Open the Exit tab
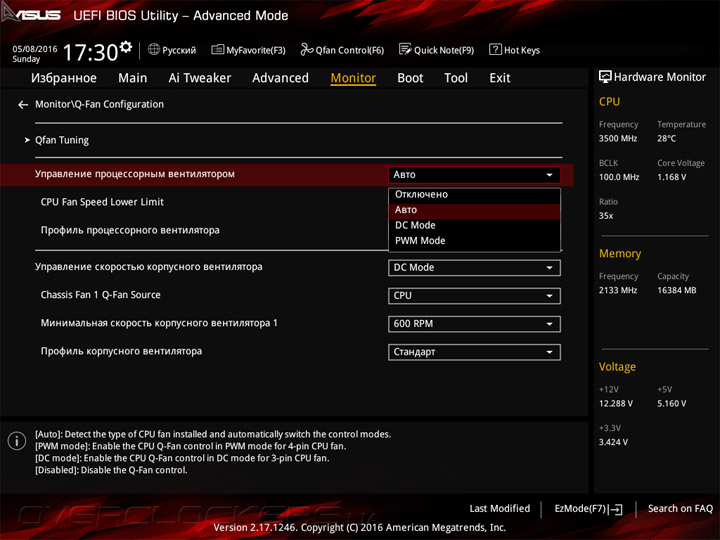720x540 pixels. point(500,78)
